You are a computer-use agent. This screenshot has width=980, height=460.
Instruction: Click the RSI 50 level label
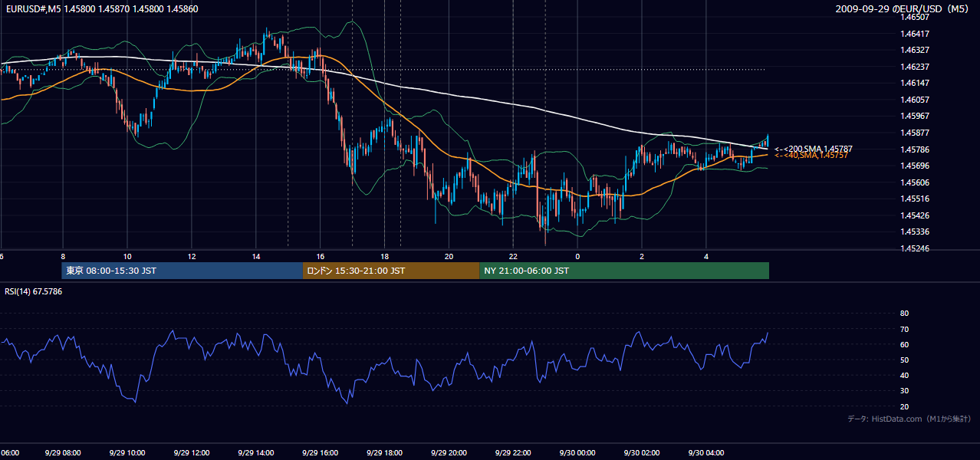tap(904, 360)
